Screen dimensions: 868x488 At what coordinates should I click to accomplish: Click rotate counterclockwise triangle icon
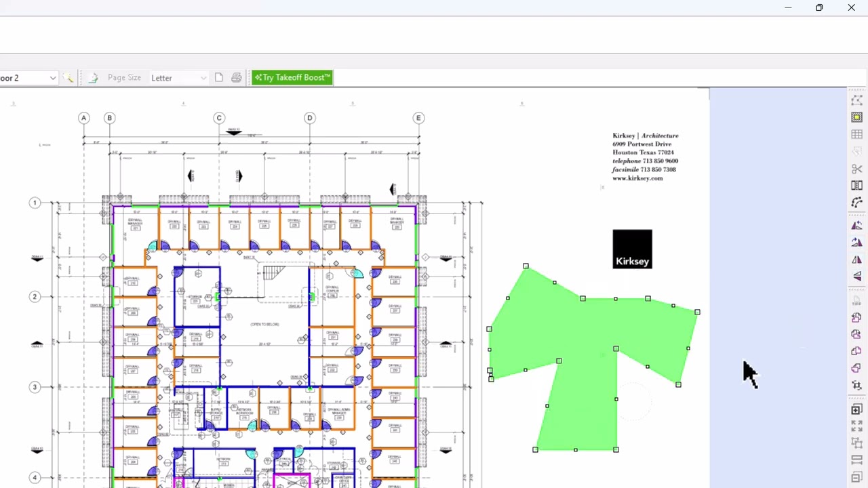(857, 226)
